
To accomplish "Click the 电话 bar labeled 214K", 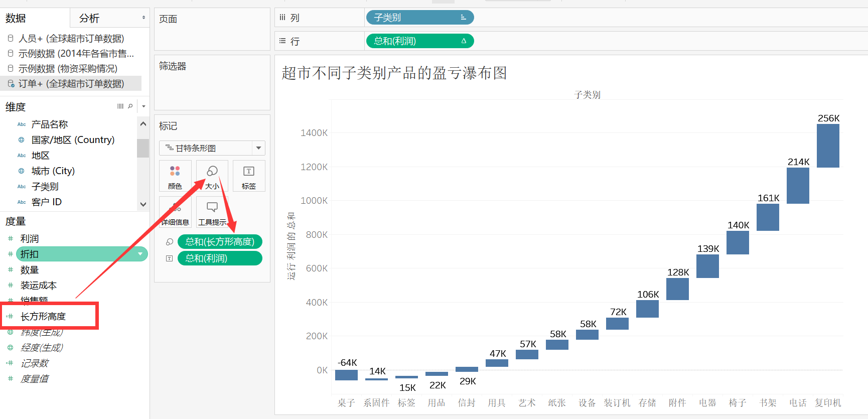I will tap(798, 186).
